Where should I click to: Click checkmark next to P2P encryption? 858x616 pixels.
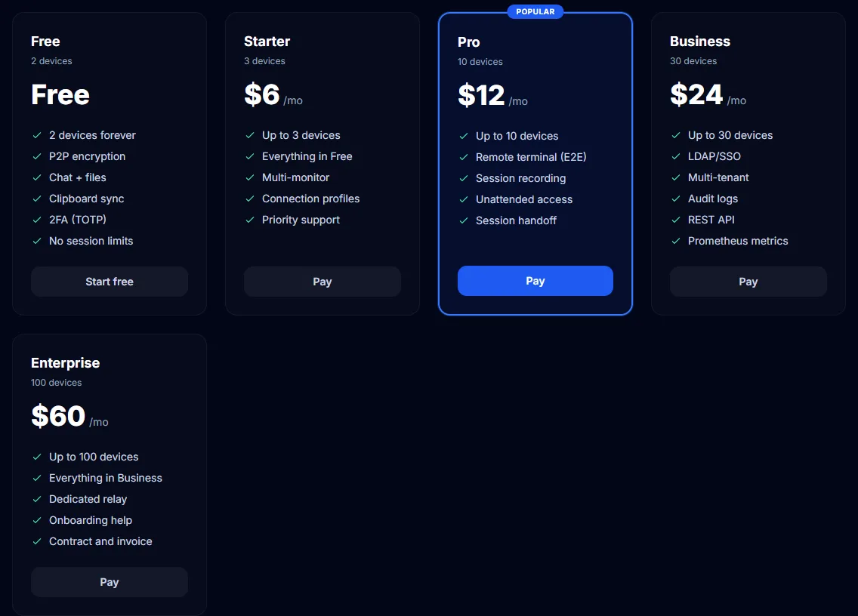37,156
